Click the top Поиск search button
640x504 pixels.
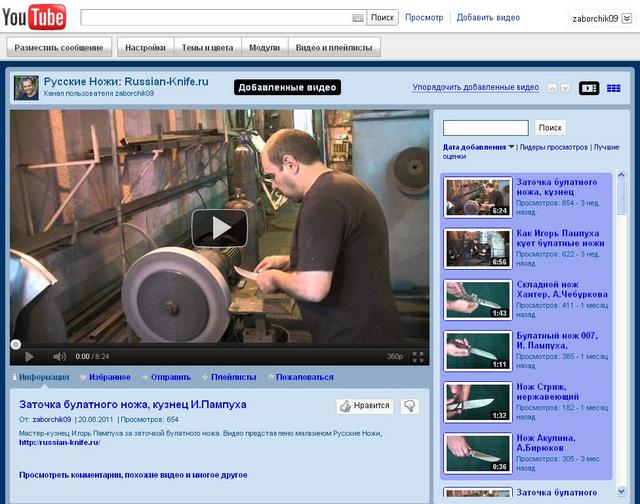(382, 18)
